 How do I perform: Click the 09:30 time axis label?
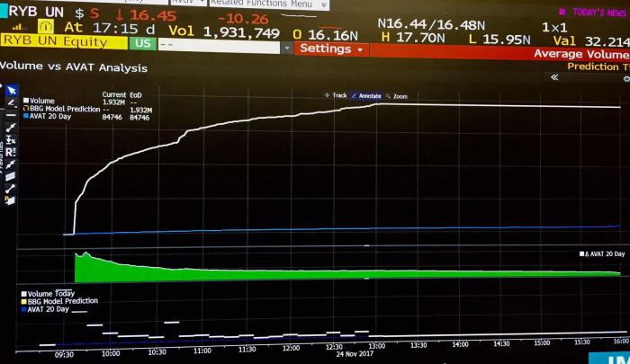[x=64, y=355]
